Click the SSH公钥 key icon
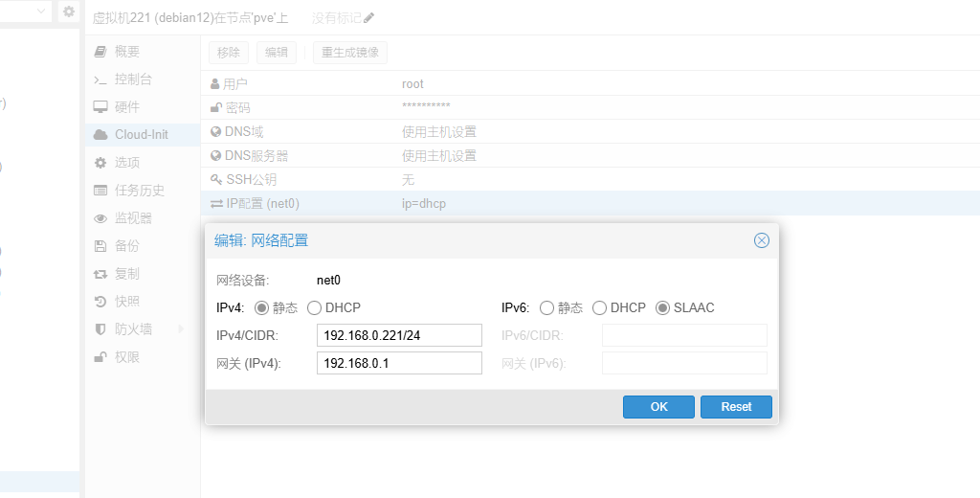Screen dimensions: 980x498 point(216,179)
